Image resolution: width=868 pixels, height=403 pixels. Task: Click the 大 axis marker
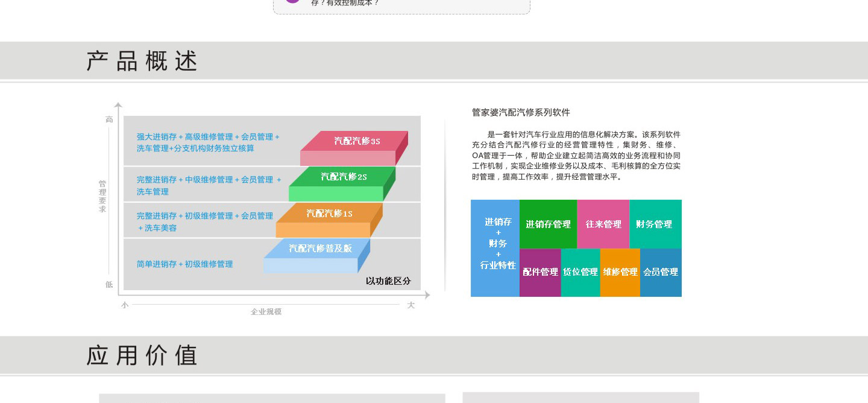[x=411, y=305]
